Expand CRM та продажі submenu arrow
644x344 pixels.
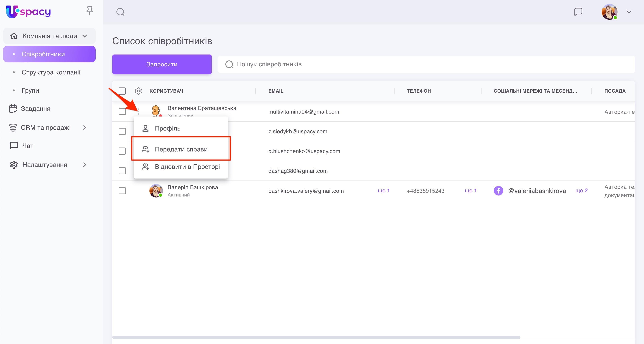(x=84, y=128)
